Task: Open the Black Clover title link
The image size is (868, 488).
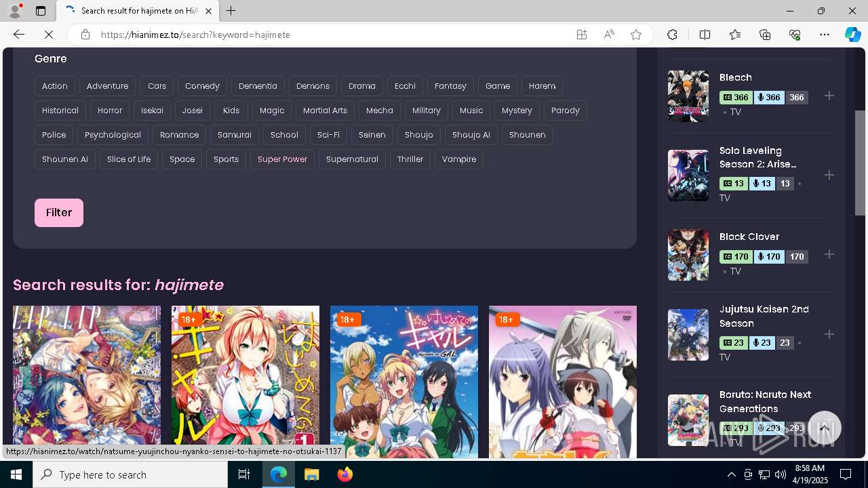Action: [x=749, y=237]
